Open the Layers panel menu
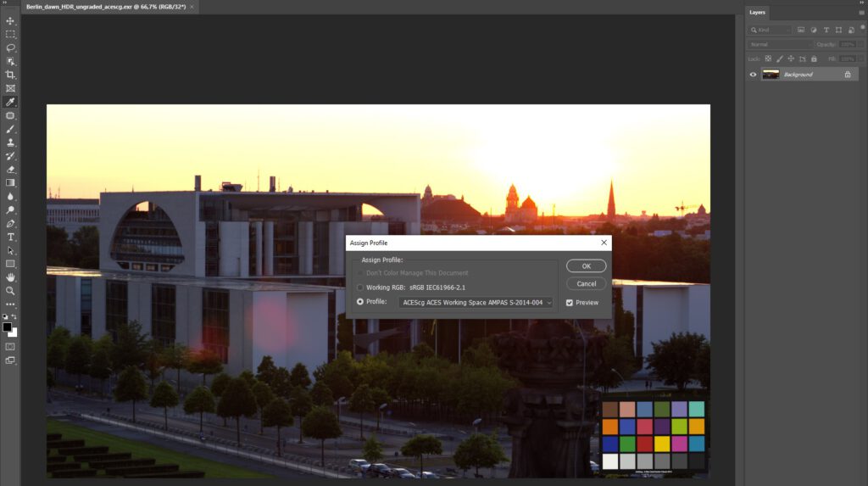Image resolution: width=868 pixels, height=486 pixels. coord(861,12)
